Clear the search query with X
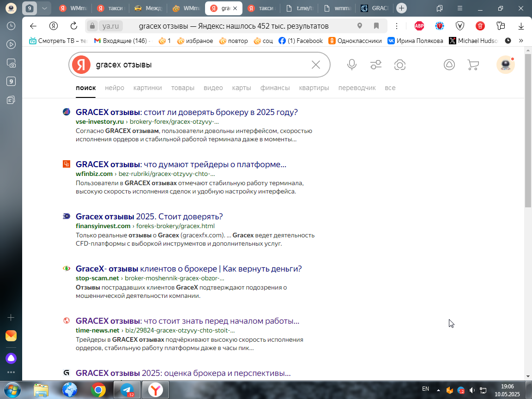532x399 pixels. click(316, 65)
